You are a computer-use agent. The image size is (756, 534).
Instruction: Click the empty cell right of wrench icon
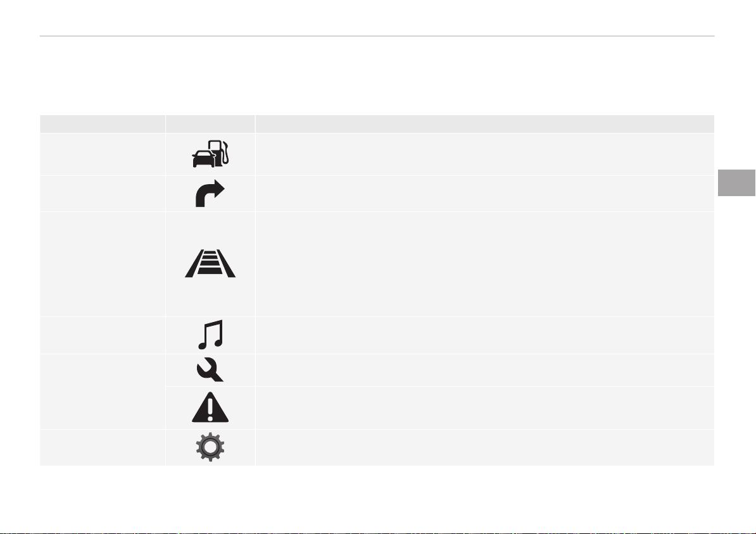[x=484, y=370]
